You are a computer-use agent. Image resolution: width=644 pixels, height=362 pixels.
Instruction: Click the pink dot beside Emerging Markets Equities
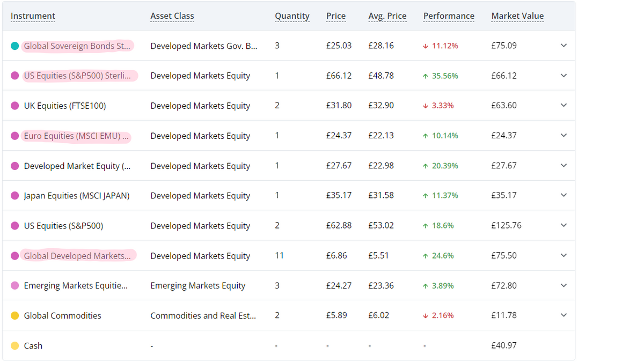[x=15, y=286]
